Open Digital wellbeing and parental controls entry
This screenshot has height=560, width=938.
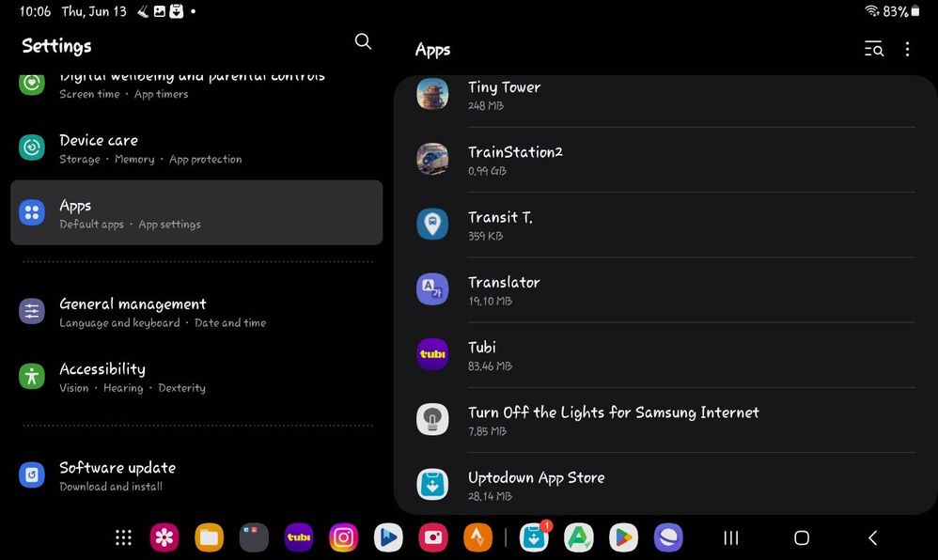[196, 88]
